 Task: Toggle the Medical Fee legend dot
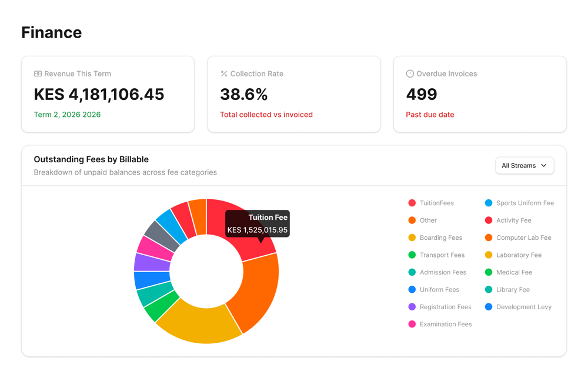tap(488, 272)
